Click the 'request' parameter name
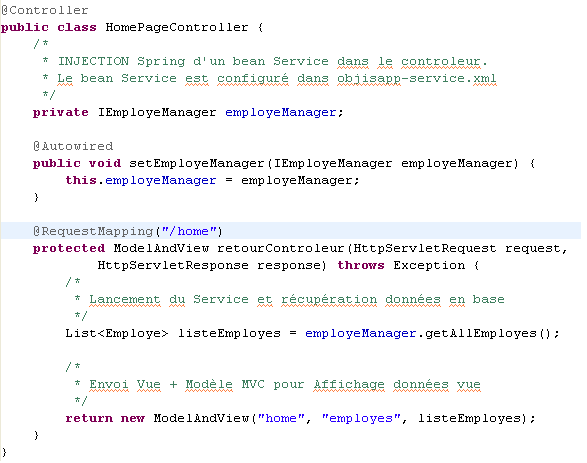 pos(532,249)
